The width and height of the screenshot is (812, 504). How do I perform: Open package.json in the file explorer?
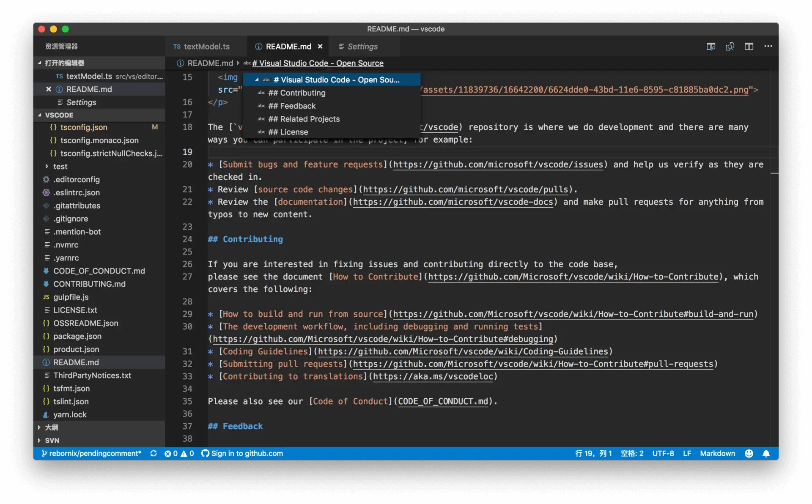[77, 336]
